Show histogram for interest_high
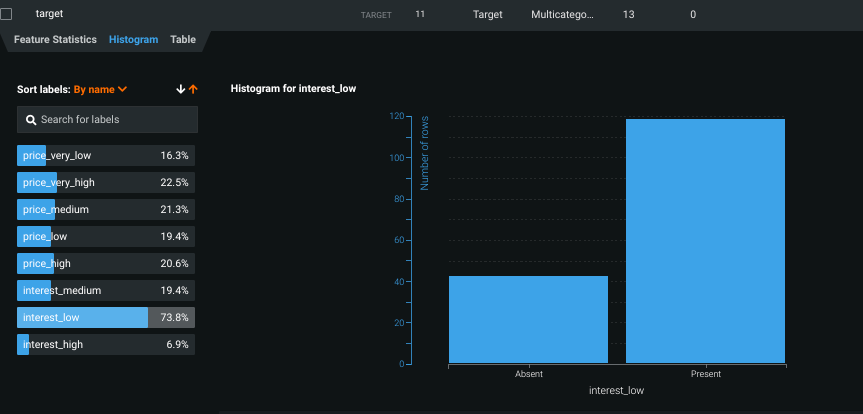863x414 pixels. (x=106, y=344)
